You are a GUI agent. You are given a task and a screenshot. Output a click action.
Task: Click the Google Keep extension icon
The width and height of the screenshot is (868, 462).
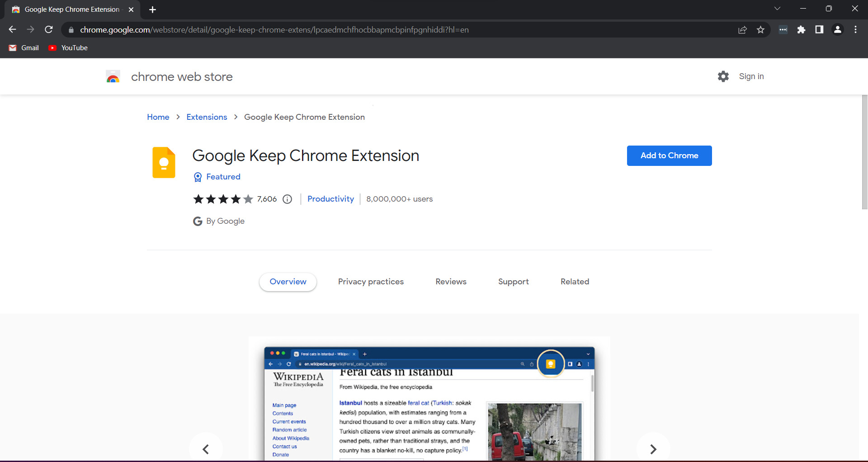coord(164,162)
